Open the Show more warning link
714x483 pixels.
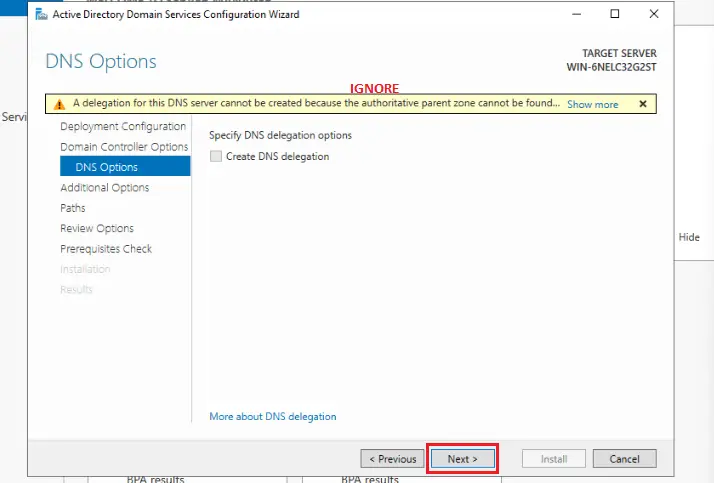tap(592, 104)
